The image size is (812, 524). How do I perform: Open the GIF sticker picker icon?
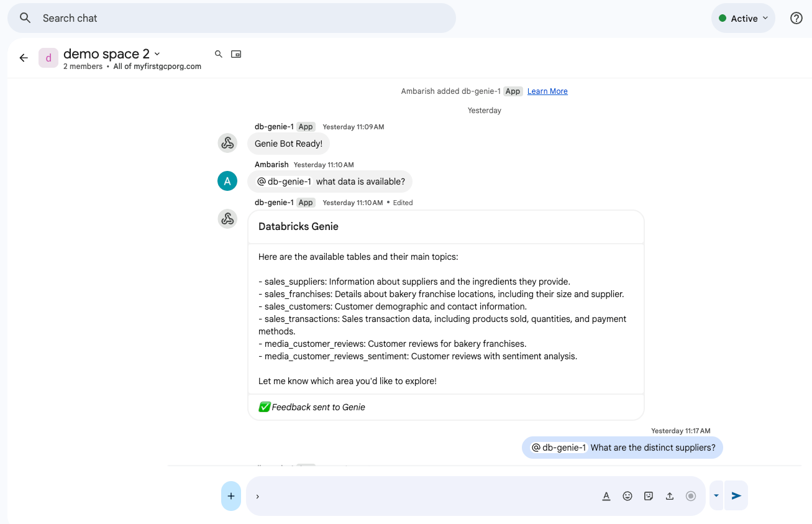[x=649, y=496]
